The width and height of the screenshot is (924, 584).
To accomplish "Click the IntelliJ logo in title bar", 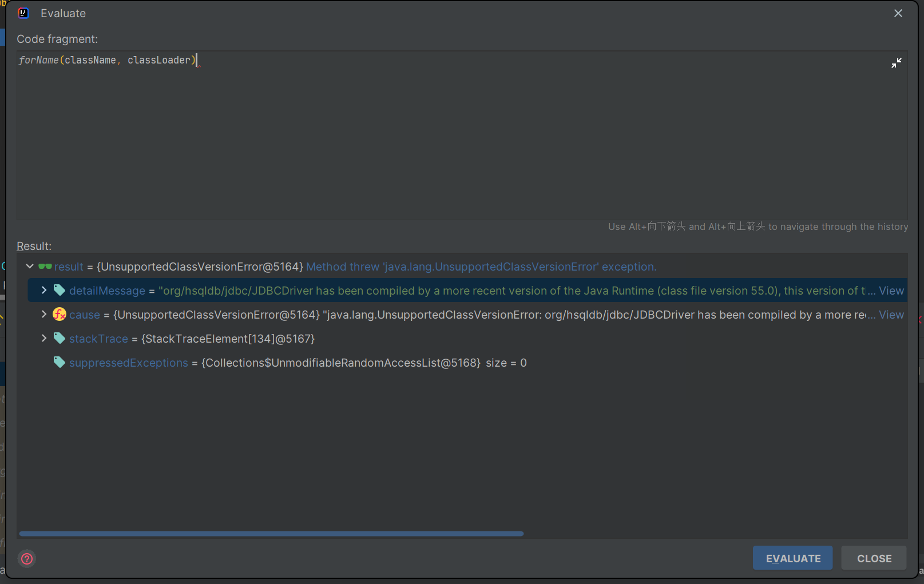I will 23,13.
